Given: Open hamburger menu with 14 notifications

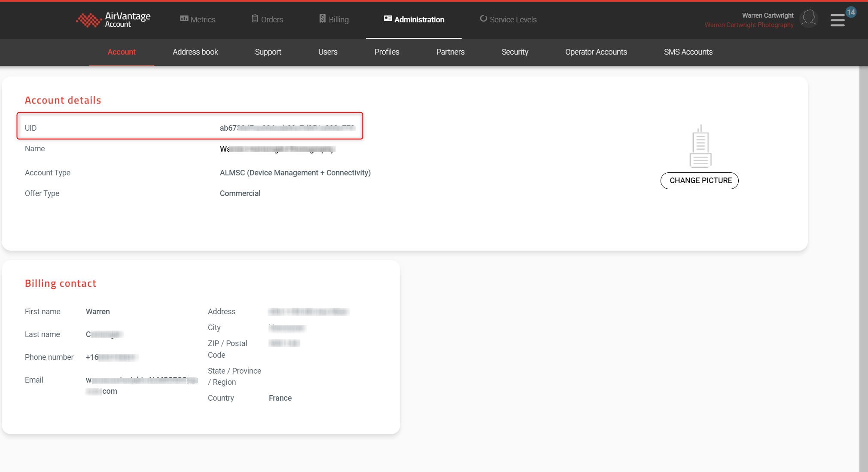Looking at the screenshot, I should (x=838, y=20).
